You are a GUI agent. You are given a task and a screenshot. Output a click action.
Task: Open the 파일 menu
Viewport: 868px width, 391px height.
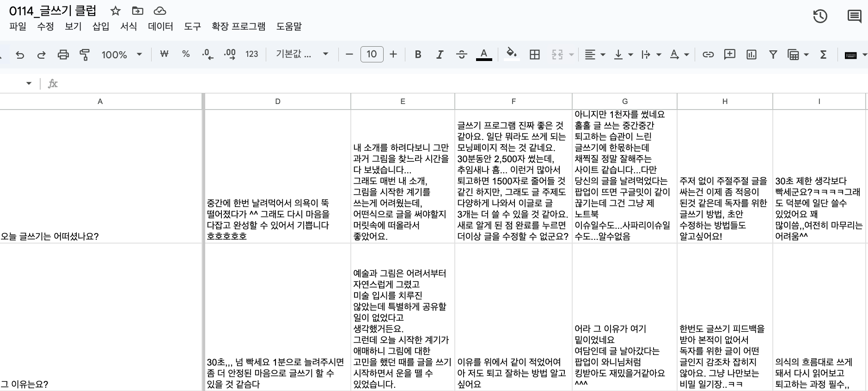point(18,26)
